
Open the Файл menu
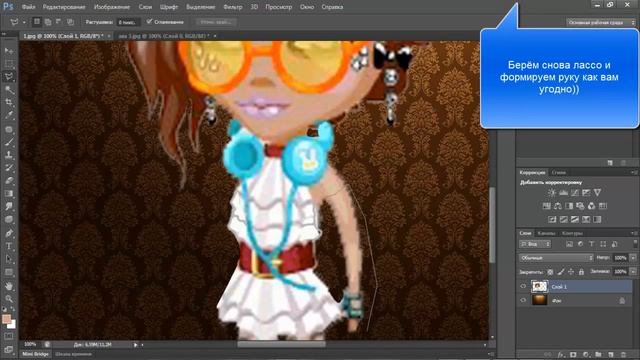[x=28, y=7]
